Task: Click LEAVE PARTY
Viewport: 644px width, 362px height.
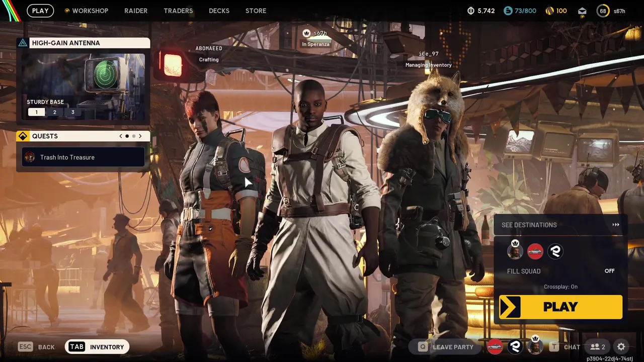Action: tap(445, 347)
